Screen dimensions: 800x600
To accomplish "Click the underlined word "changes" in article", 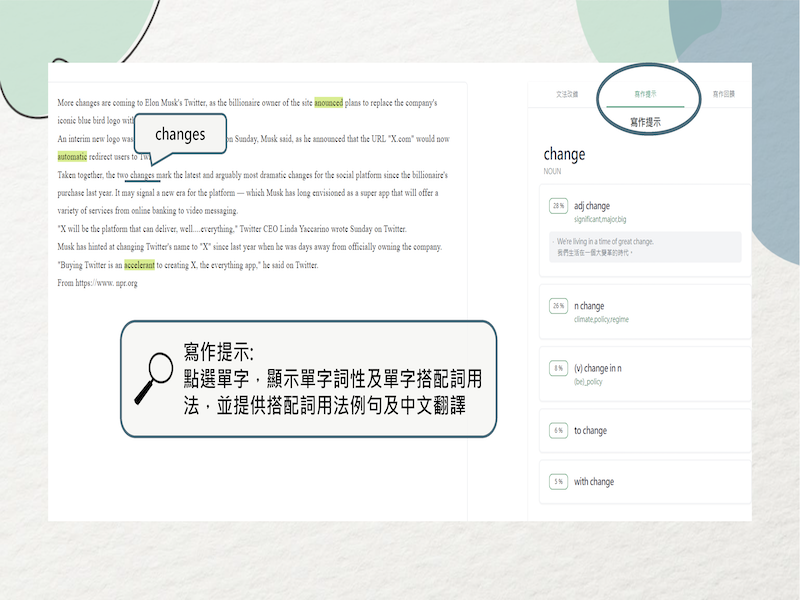I will point(142,175).
